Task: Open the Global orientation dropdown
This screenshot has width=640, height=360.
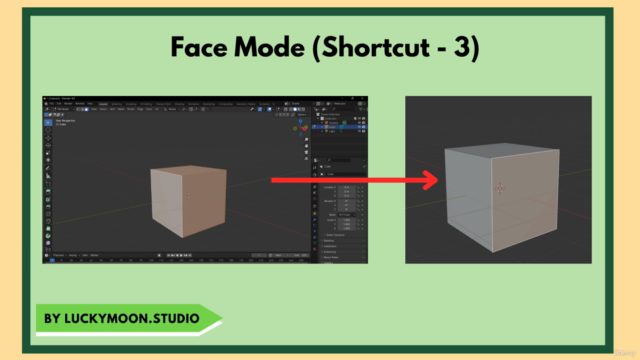Action: click(173, 109)
